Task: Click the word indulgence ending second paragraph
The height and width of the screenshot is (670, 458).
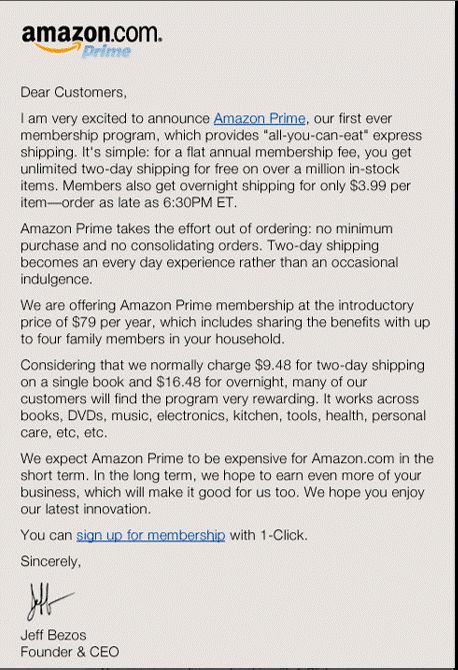Action: (x=56, y=279)
